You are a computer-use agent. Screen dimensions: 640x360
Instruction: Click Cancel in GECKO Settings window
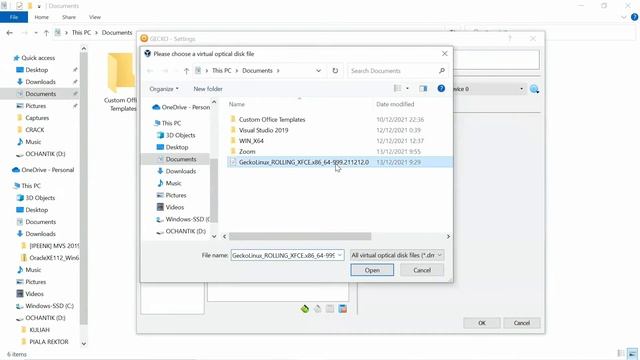[522, 323]
